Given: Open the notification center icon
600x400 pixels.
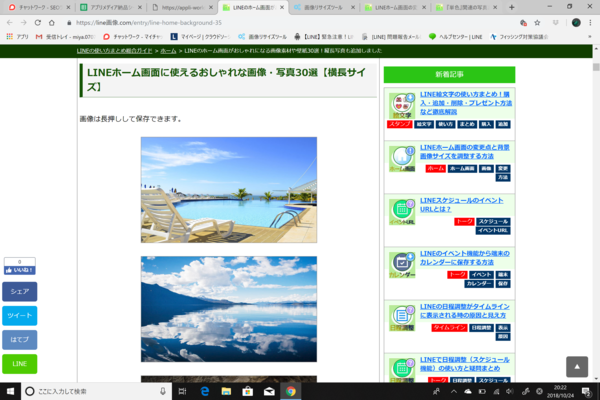Looking at the screenshot, I should click(586, 391).
